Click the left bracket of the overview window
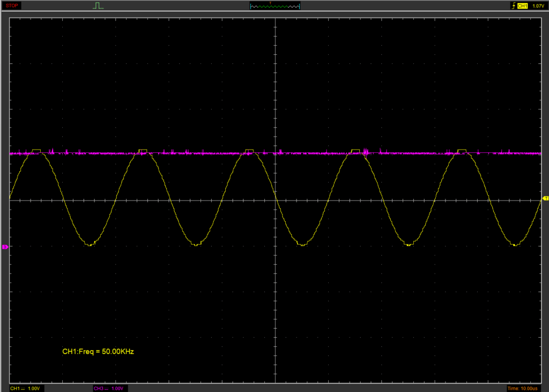Image resolution: width=549 pixels, height=392 pixels. pos(251,6)
